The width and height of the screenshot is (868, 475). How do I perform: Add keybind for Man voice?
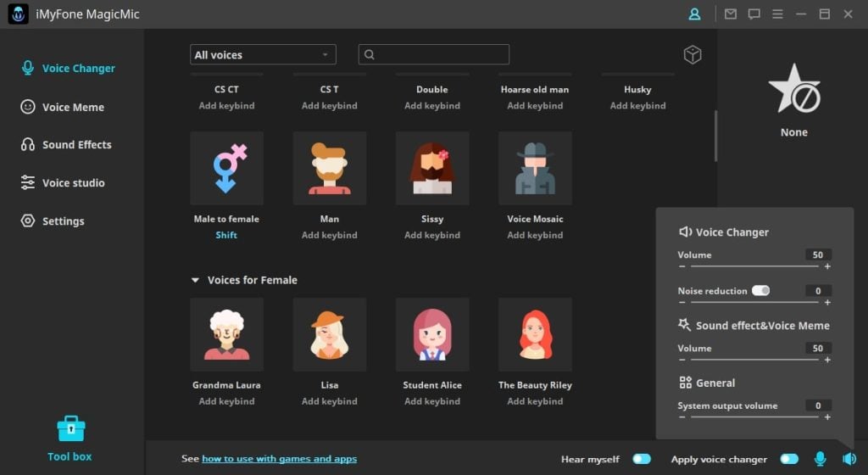click(330, 235)
